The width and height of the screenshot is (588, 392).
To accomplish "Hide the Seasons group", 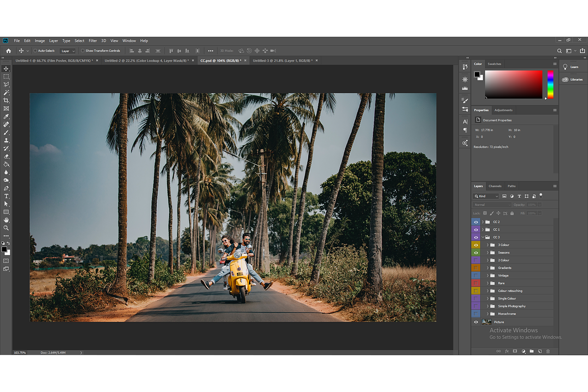I will pos(476,252).
